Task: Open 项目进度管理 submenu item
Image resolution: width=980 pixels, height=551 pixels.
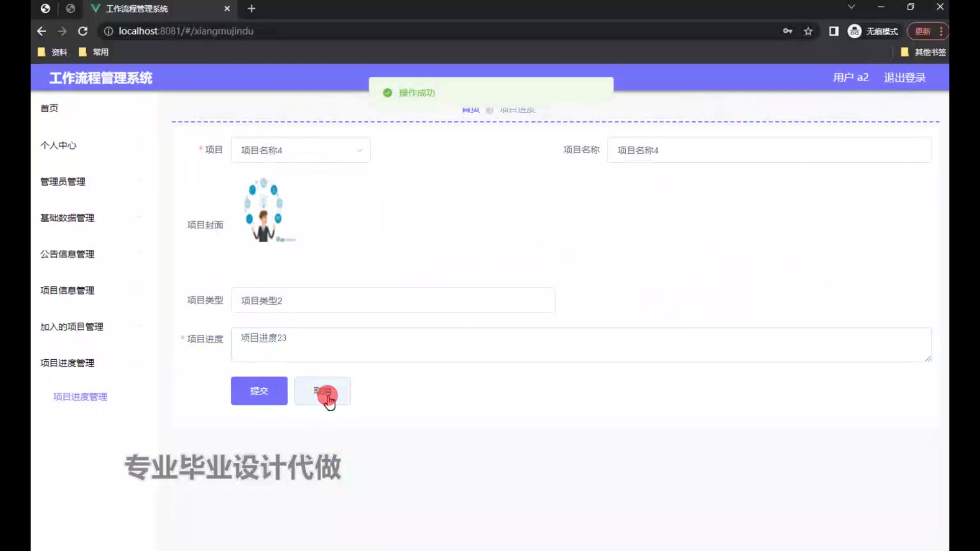Action: coord(80,396)
